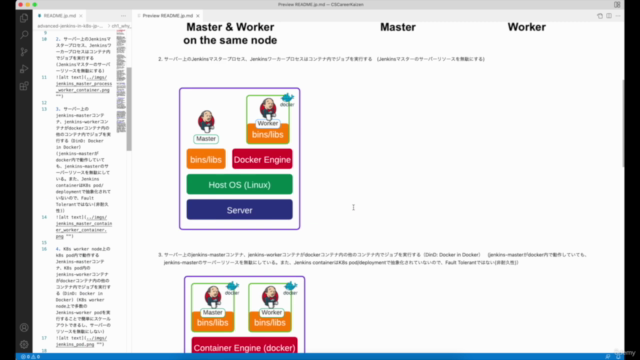Open the Source Control view

point(24,52)
